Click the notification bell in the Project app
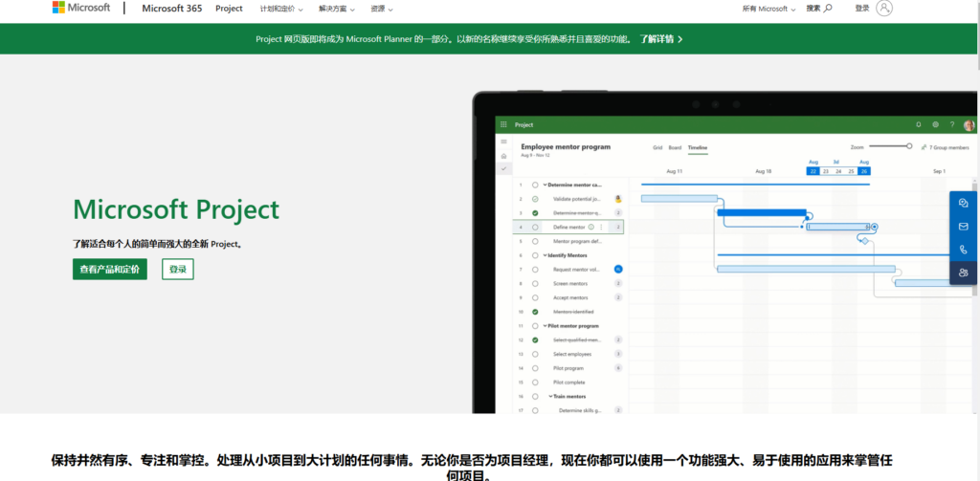The height and width of the screenshot is (481, 980). pyautogui.click(x=918, y=124)
